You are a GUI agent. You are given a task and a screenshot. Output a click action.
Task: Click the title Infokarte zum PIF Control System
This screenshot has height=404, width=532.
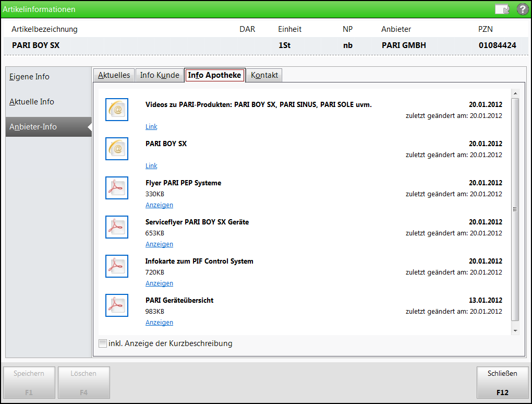tap(199, 262)
